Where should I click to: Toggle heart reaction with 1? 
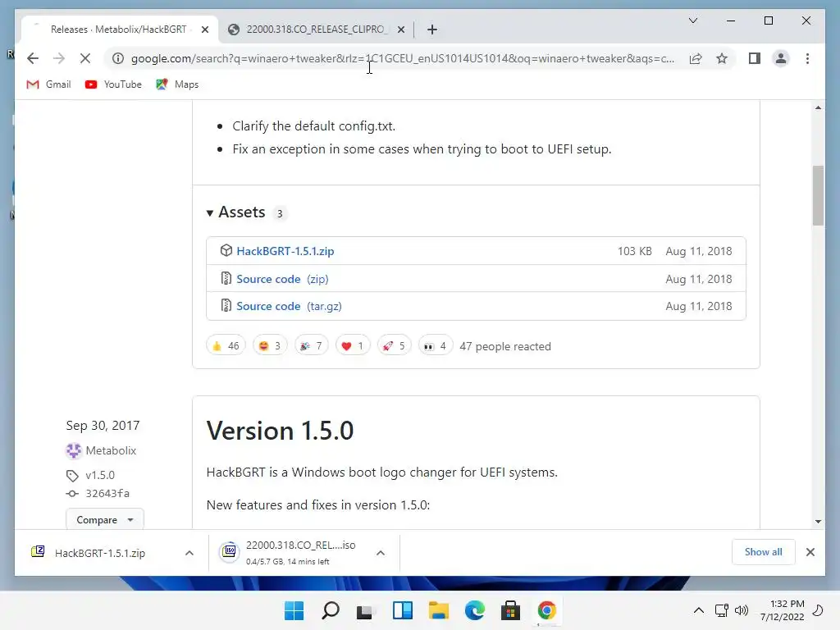click(353, 345)
